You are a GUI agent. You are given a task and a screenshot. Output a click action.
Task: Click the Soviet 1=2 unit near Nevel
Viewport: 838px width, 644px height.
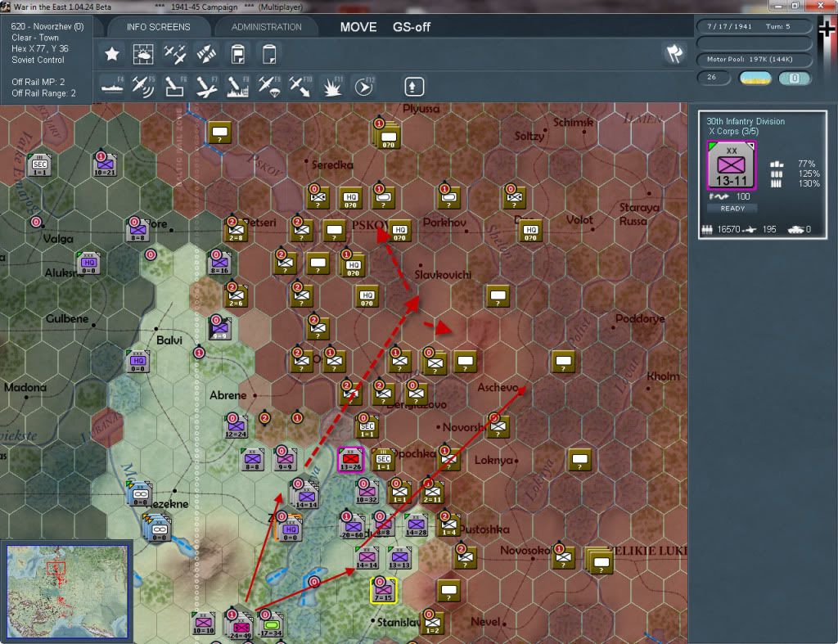click(432, 624)
